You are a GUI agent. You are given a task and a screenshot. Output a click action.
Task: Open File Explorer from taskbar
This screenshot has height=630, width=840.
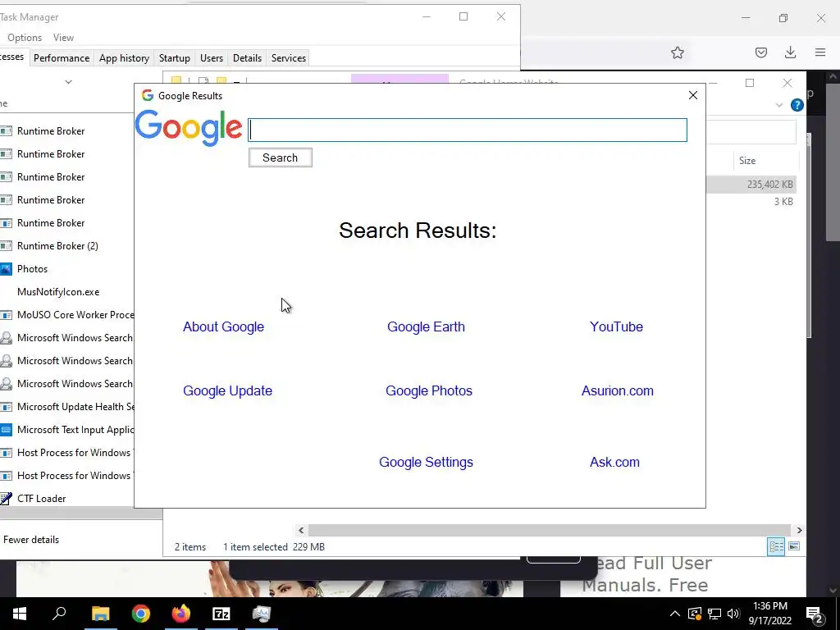point(100,614)
